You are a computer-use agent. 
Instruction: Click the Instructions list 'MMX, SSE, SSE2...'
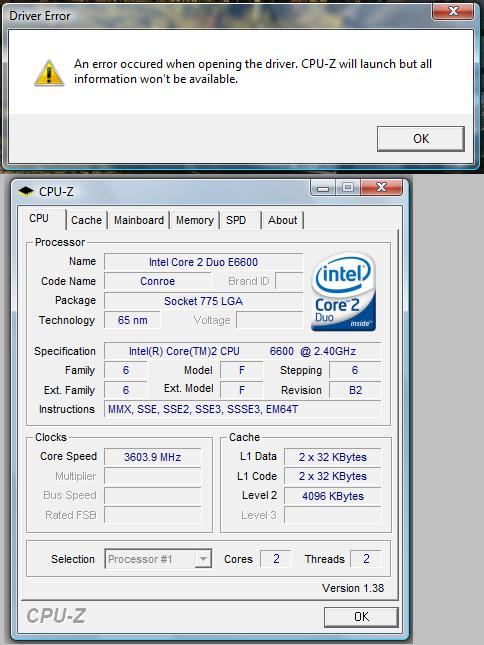[x=243, y=409]
